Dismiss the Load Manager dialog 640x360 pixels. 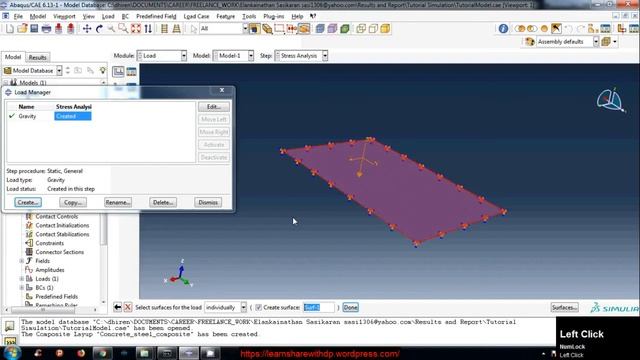[x=208, y=202]
